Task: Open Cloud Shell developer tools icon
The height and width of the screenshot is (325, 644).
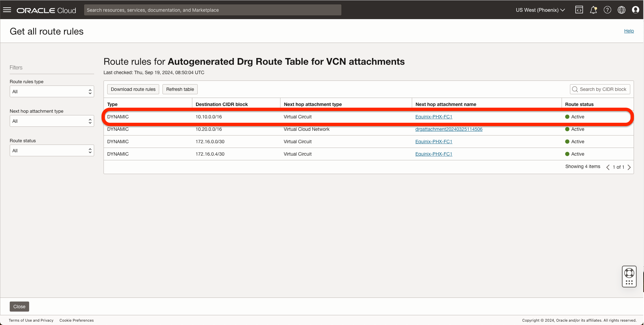Action: tap(579, 10)
